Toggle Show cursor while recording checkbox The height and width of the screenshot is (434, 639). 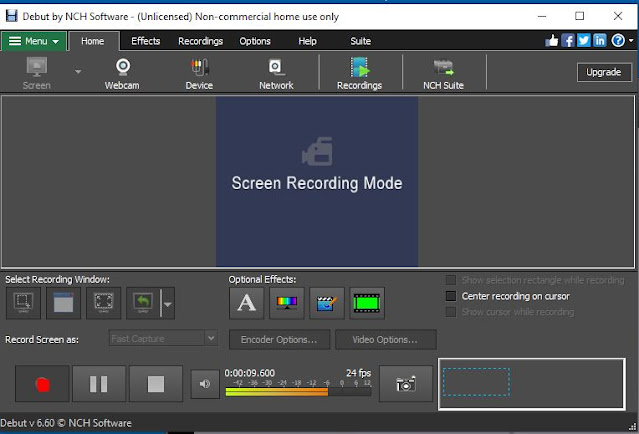[x=451, y=312]
